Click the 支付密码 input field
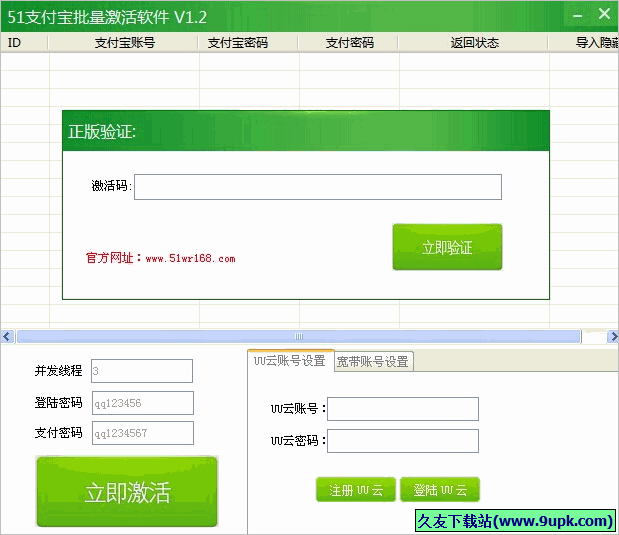Image resolution: width=619 pixels, height=535 pixels. [143, 433]
